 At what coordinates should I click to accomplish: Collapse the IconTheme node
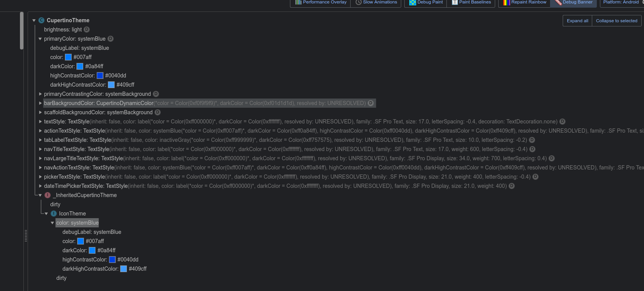(x=46, y=214)
